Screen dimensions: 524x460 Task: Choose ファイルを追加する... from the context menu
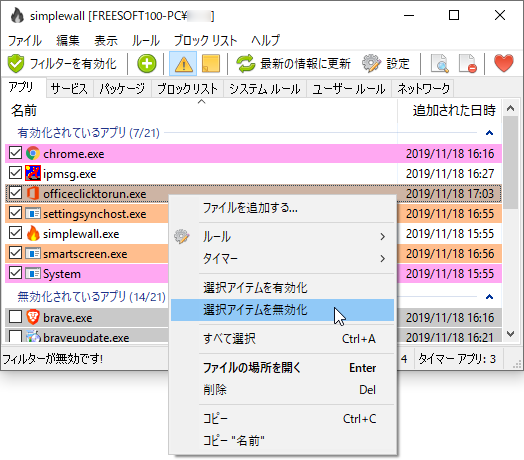[x=282, y=208]
